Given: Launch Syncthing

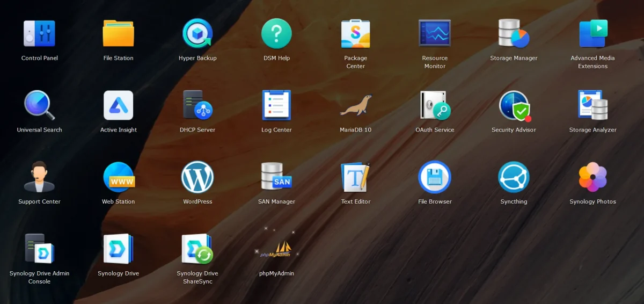Looking at the screenshot, I should pos(514,177).
